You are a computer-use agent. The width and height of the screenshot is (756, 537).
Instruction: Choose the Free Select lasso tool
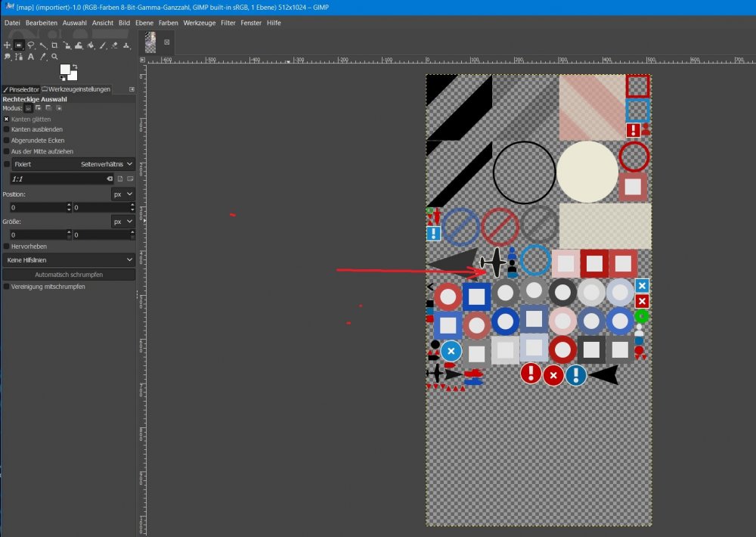pyautogui.click(x=31, y=45)
